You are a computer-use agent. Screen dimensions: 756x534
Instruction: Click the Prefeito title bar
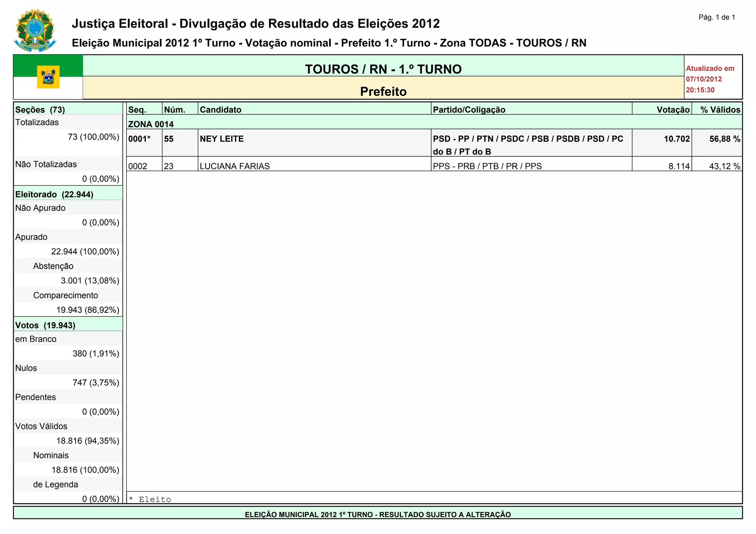pyautogui.click(x=383, y=91)
